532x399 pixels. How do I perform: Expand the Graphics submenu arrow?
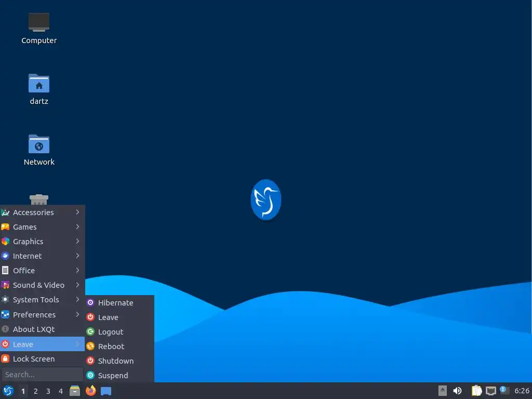(x=77, y=241)
